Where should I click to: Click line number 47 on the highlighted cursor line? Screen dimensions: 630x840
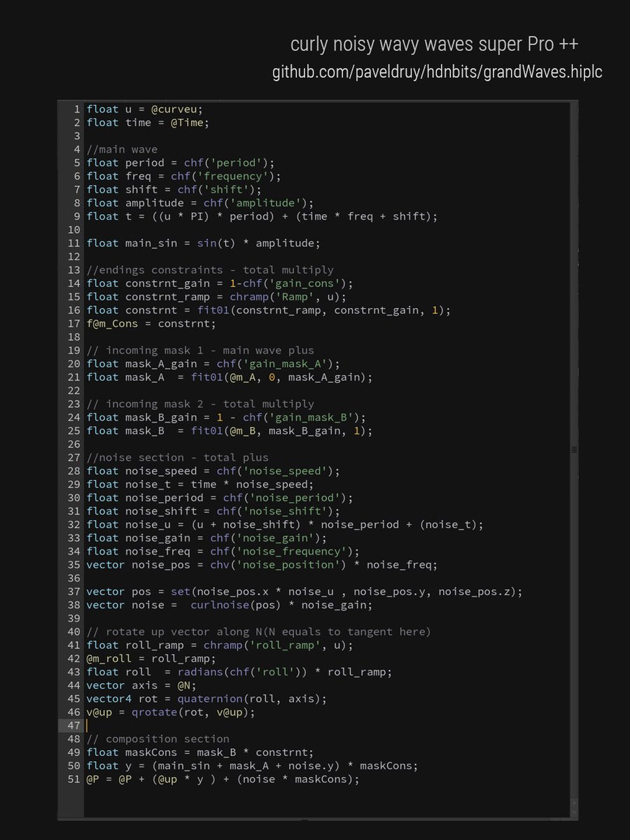[73, 725]
